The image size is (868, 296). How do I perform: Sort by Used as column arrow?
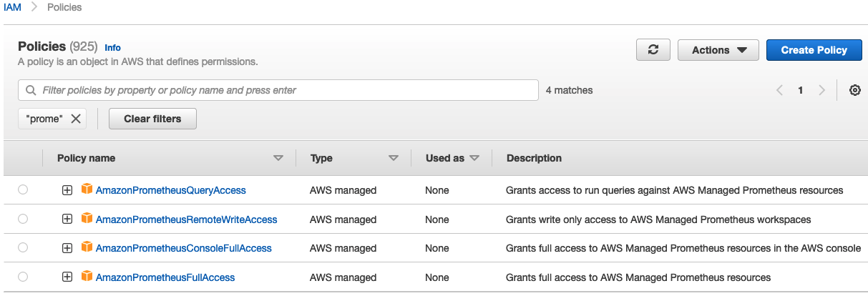(x=474, y=158)
